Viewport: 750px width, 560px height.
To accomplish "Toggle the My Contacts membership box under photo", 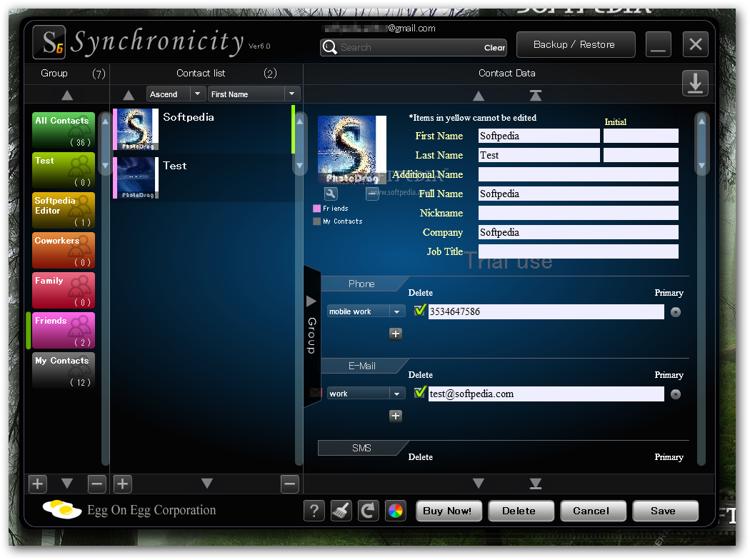I will 316,221.
